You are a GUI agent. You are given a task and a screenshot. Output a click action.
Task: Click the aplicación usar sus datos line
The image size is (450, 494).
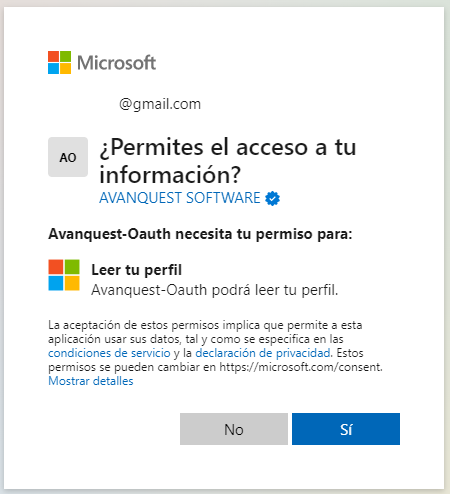[196, 339]
